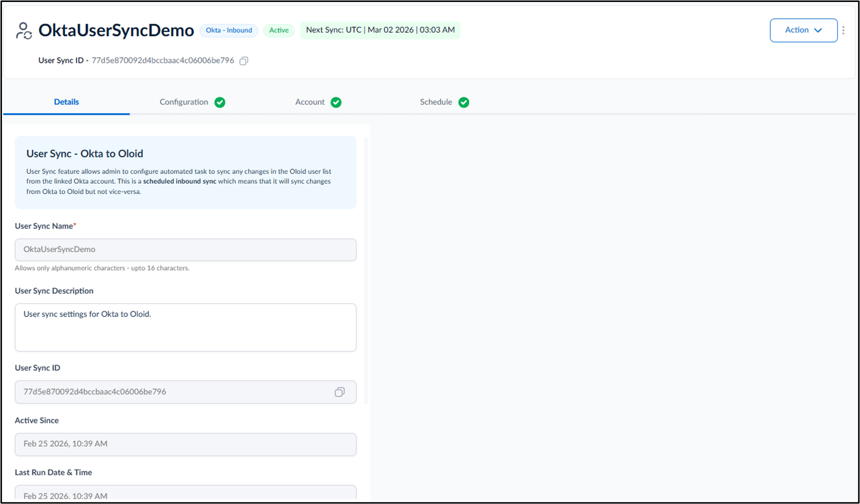Focus the User Sync Name field
The image size is (860, 504).
click(185, 250)
